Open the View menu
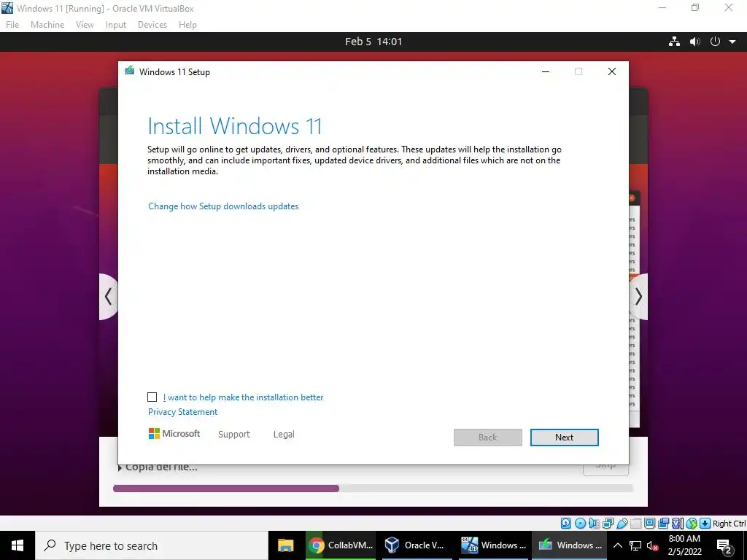The width and height of the screenshot is (747, 560). 85,25
